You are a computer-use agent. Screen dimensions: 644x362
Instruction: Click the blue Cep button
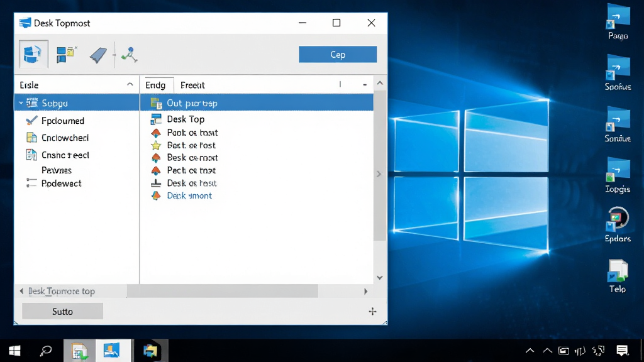(x=338, y=54)
